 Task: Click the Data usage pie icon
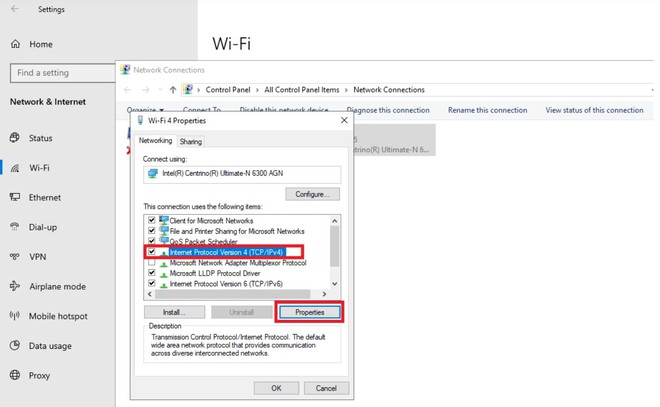coord(15,346)
